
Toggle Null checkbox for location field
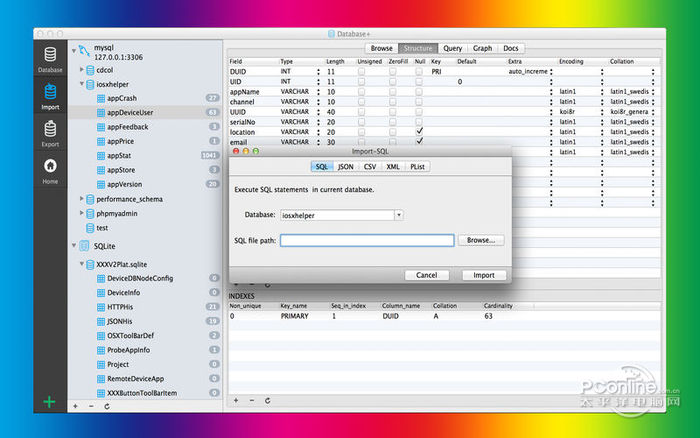(x=420, y=131)
